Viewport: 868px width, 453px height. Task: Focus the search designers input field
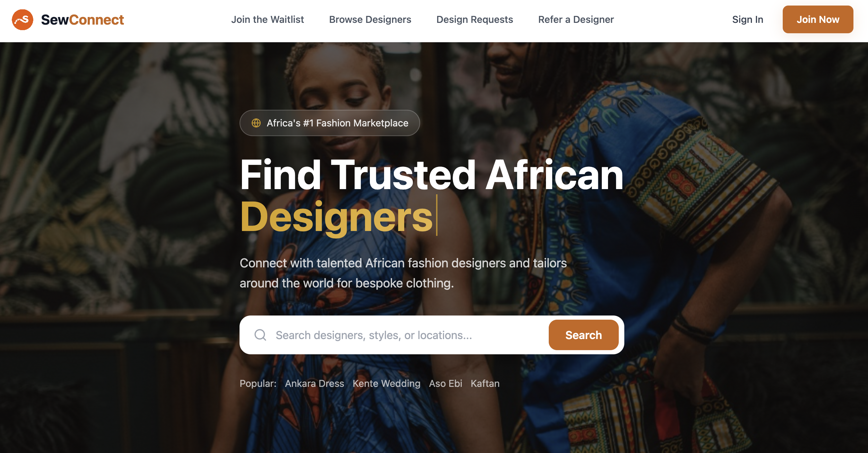pos(409,335)
